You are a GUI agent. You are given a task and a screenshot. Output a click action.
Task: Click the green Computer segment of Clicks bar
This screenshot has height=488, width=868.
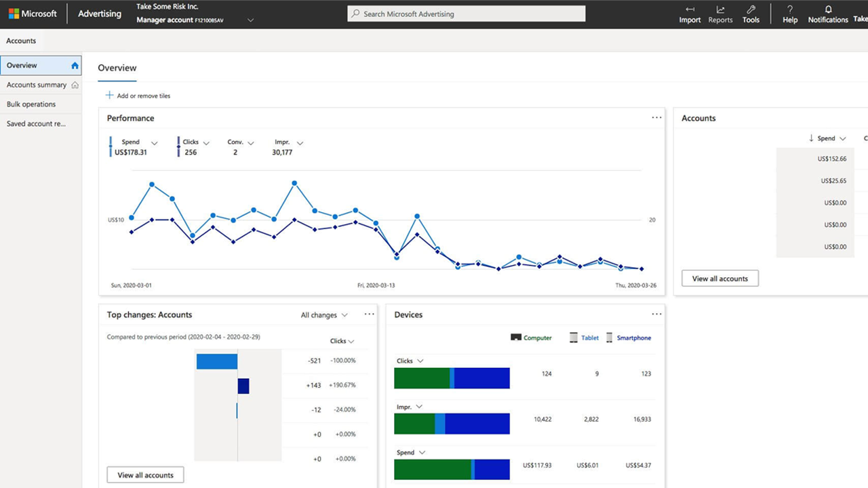click(x=422, y=378)
